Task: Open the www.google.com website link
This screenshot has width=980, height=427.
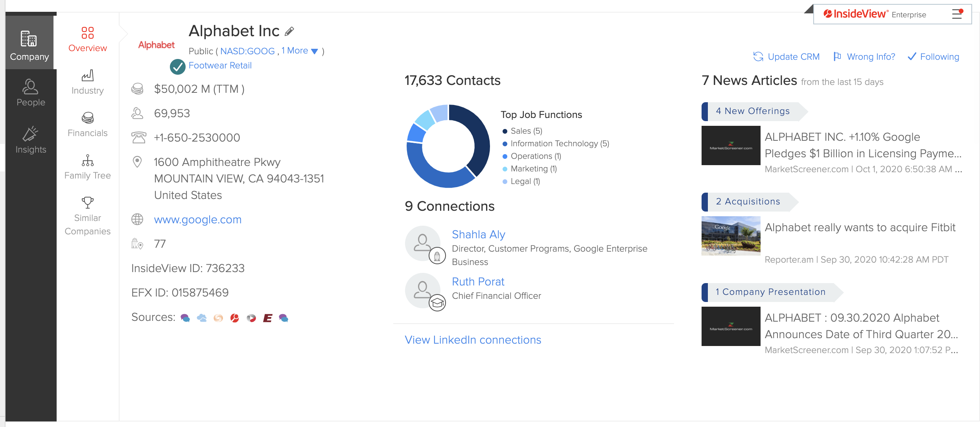Action: click(197, 219)
